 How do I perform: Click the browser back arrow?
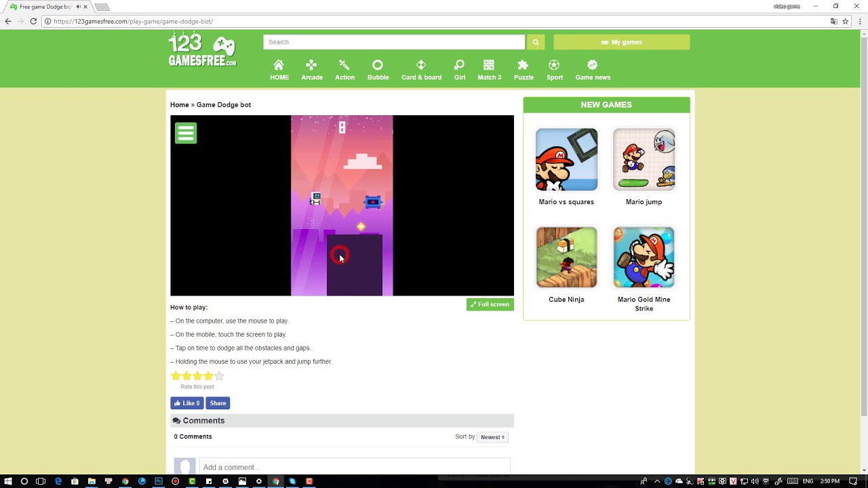[8, 21]
